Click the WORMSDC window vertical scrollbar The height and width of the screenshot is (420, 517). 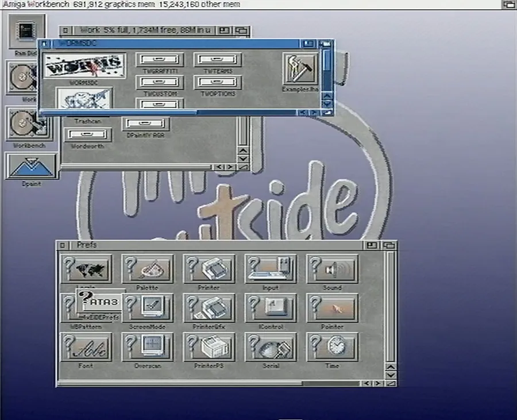327,70
